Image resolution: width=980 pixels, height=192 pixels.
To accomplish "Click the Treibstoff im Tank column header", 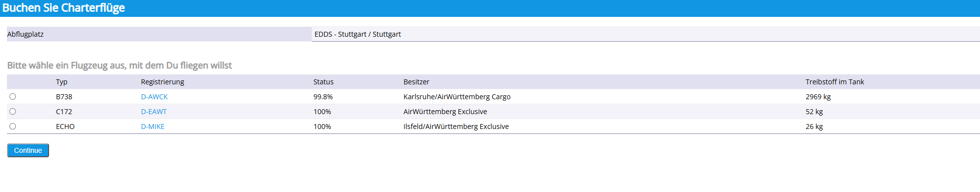I will pos(835,82).
